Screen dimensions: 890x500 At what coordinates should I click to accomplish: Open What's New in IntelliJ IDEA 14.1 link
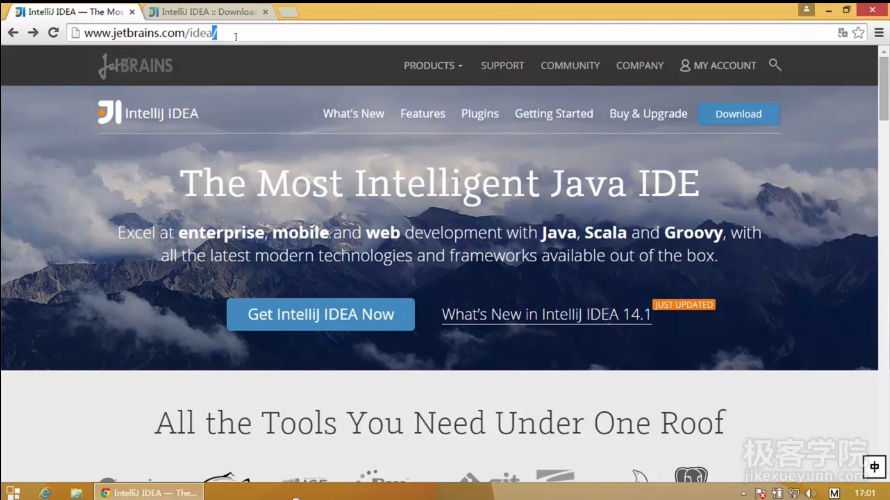(546, 315)
